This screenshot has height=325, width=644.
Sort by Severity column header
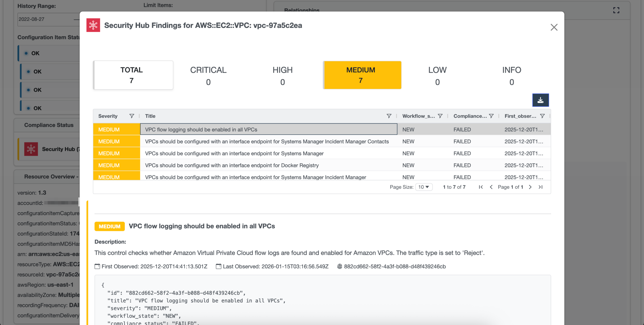click(108, 116)
